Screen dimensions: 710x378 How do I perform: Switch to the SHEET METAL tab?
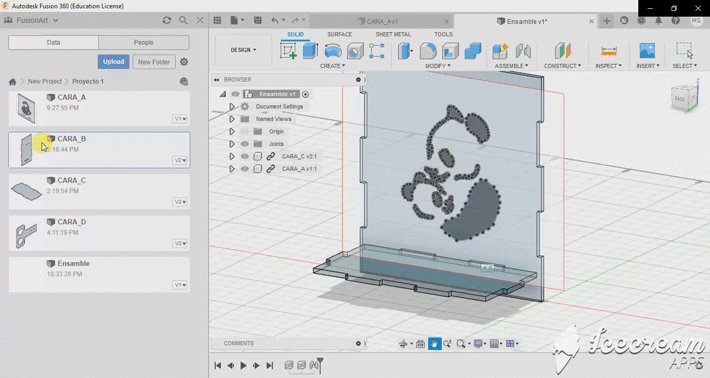pyautogui.click(x=393, y=34)
